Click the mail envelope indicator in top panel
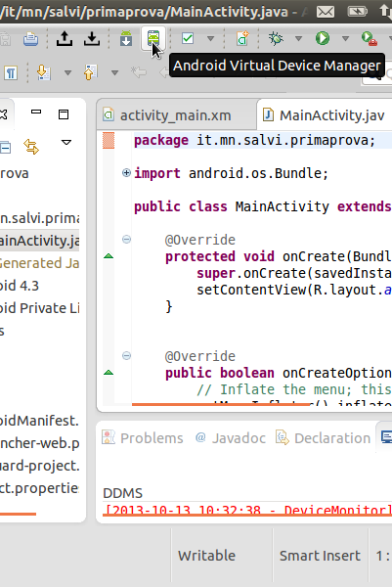Viewport: 392px width, 587px height. tap(326, 12)
